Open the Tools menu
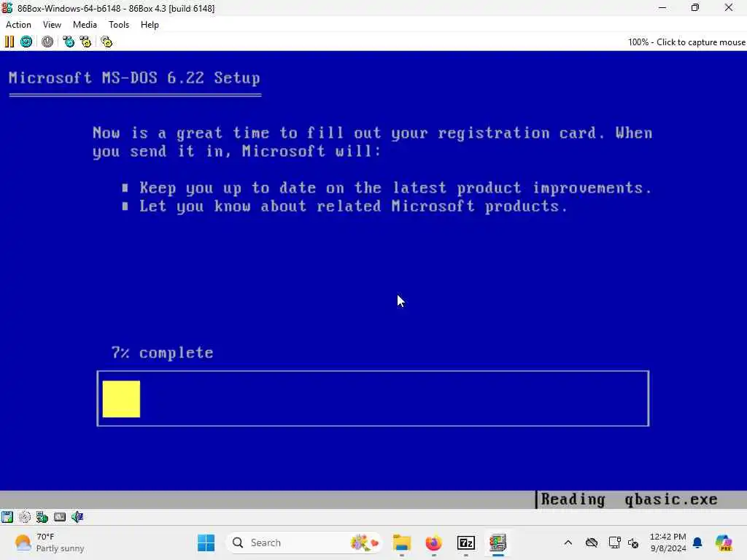The image size is (747, 560). [x=119, y=25]
